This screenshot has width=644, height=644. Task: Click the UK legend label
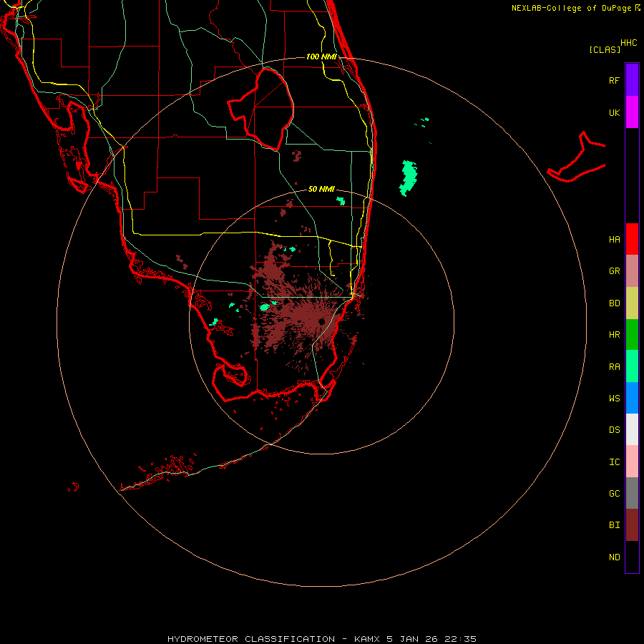(614, 113)
